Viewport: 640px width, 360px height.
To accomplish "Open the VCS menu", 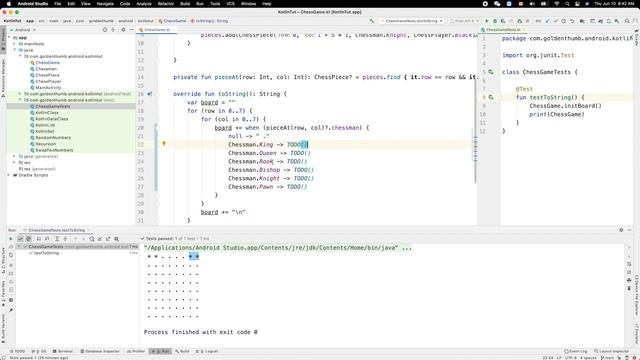I will coord(231,4).
